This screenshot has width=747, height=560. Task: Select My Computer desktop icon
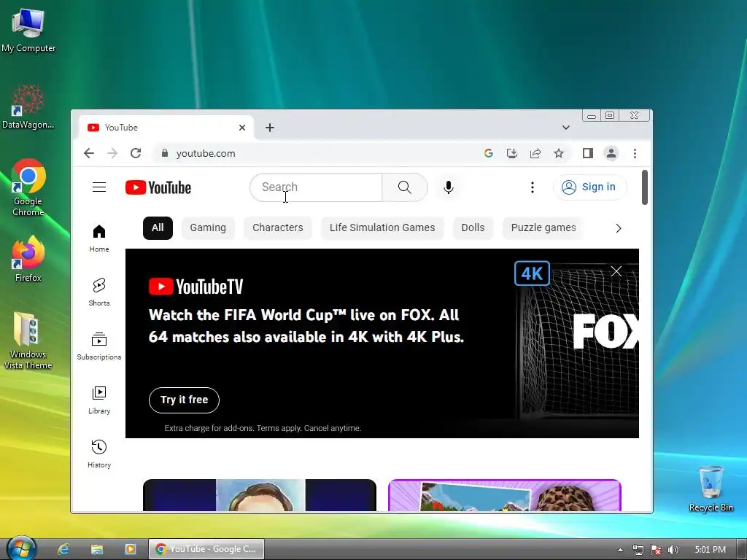click(x=28, y=30)
